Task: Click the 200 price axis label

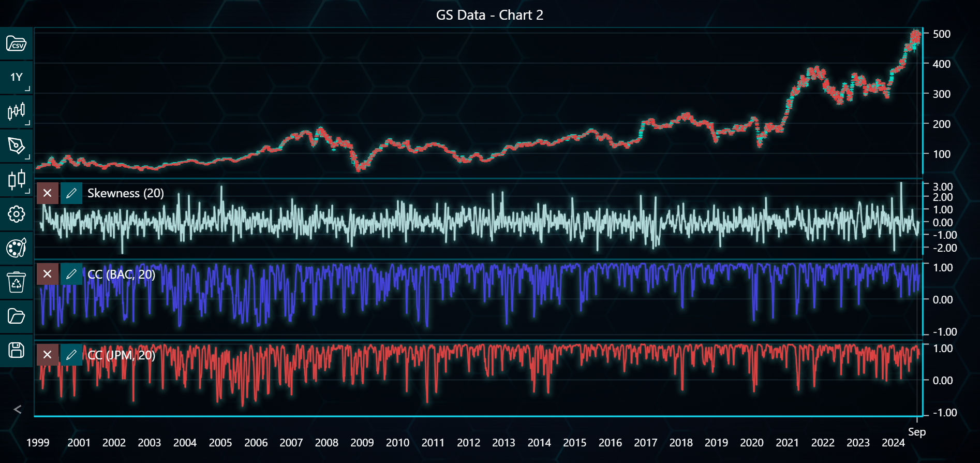Action: [x=941, y=124]
